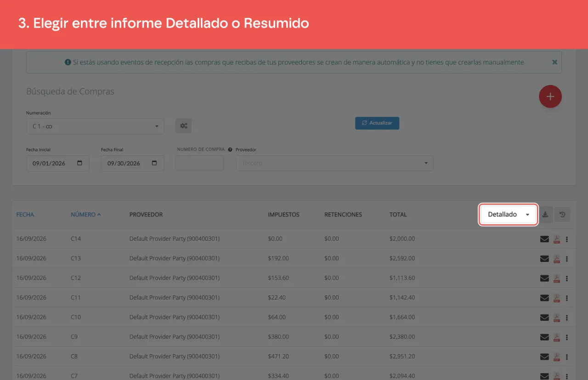The height and width of the screenshot is (380, 588).
Task: Open the Proveedor dropdown
Action: coord(334,163)
